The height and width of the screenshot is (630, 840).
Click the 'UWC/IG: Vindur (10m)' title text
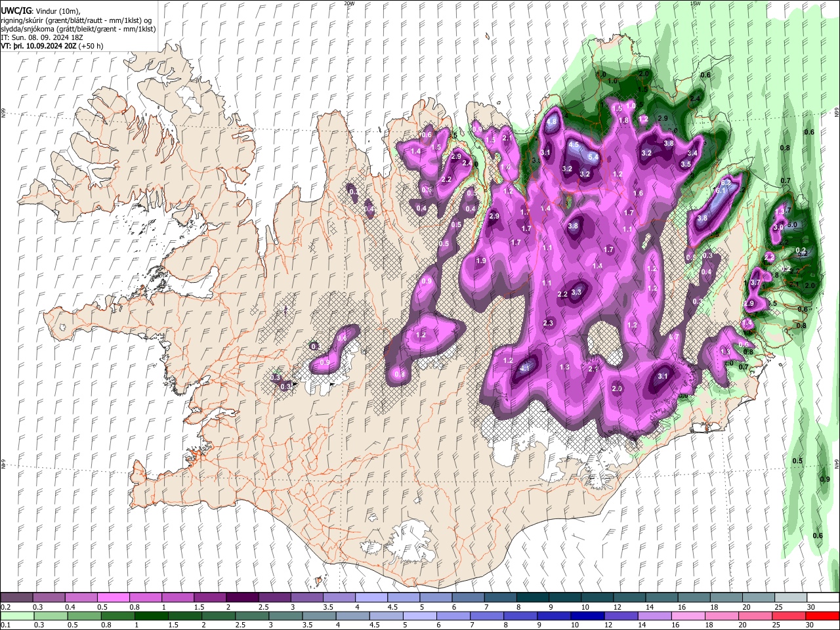click(x=40, y=10)
